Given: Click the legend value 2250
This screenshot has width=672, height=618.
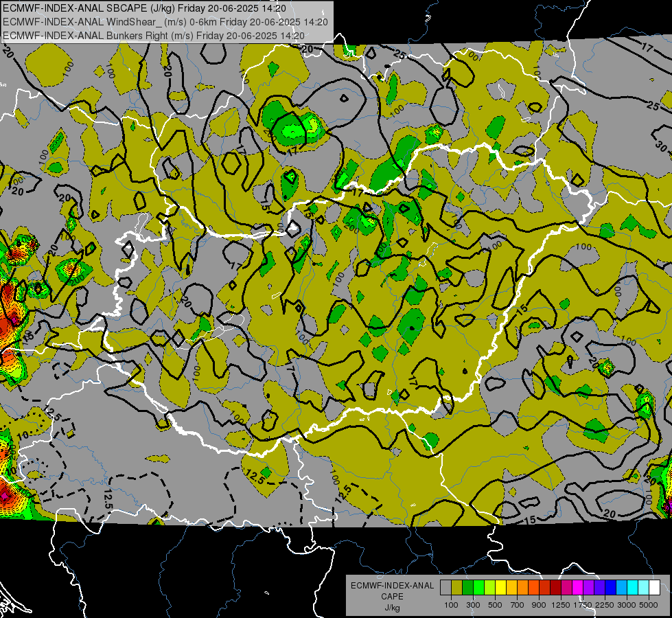Looking at the screenshot, I should click(x=605, y=605).
